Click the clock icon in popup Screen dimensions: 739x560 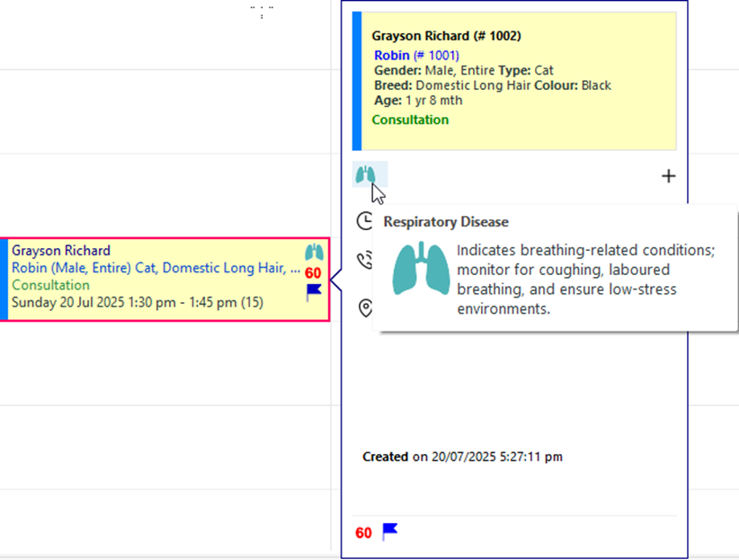point(365,220)
